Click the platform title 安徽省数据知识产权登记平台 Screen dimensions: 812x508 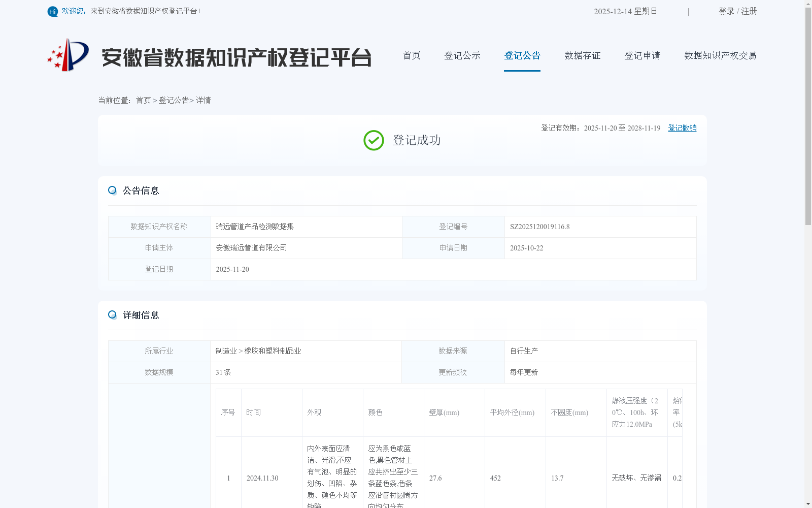point(236,57)
